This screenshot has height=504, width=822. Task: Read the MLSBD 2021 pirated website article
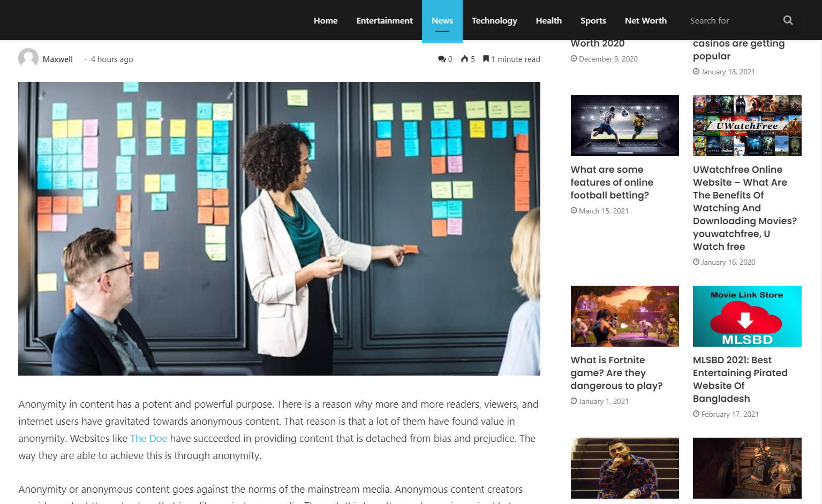click(x=740, y=379)
